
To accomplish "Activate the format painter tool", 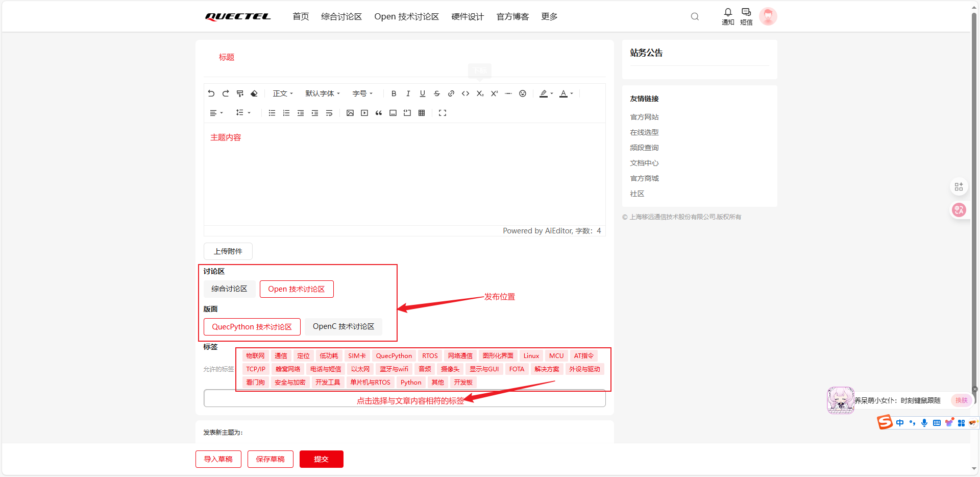I will click(240, 93).
